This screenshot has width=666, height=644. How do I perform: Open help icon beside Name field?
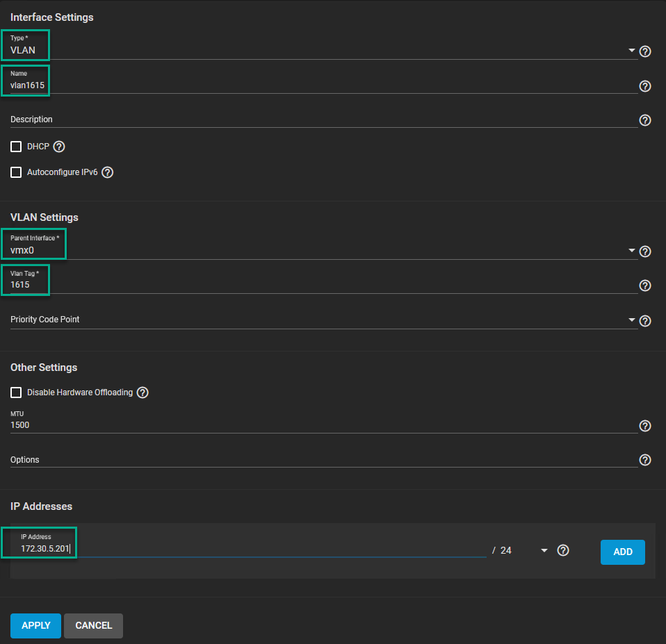click(644, 86)
